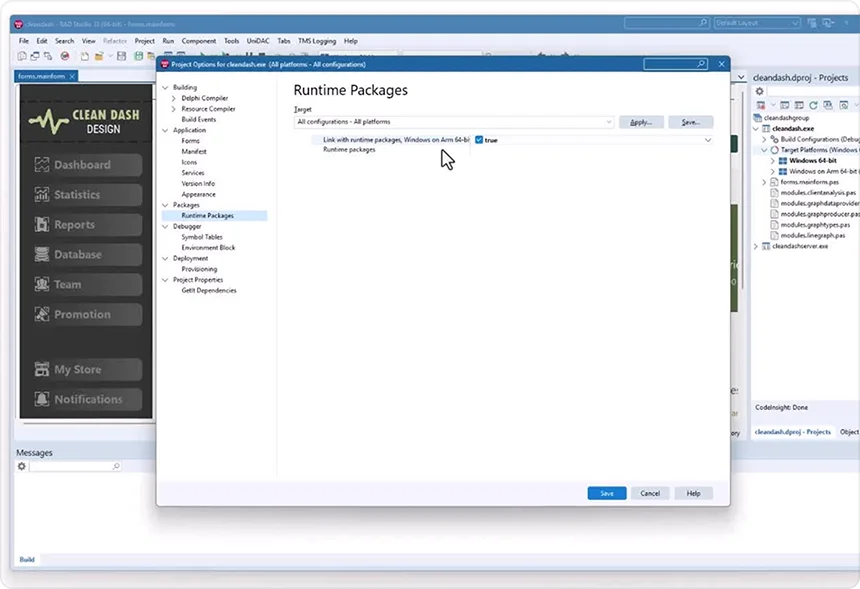860x589 pixels.
Task: Click the Apply... button beside the Target dropdown
Action: pos(641,122)
